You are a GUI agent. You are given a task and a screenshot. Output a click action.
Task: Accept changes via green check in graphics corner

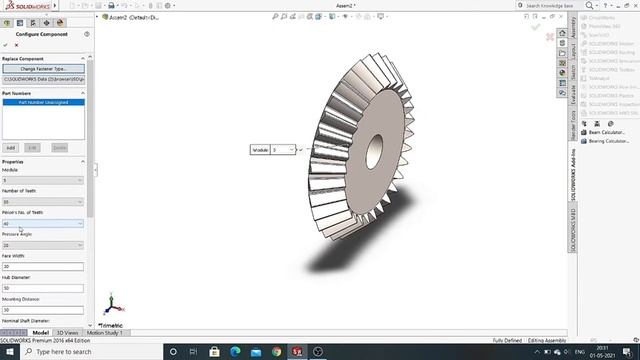[x=536, y=27]
